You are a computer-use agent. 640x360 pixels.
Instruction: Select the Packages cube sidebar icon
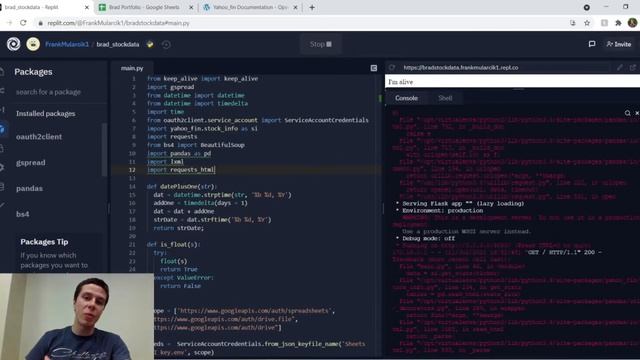(x=2, y=129)
